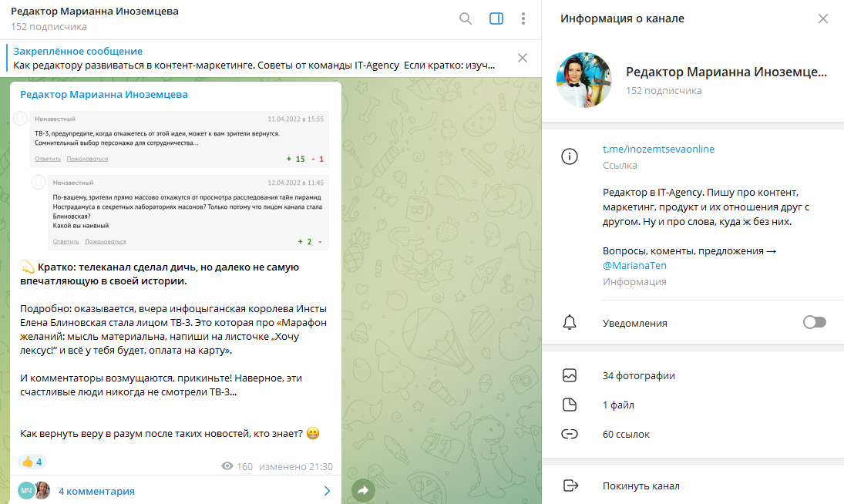Click the forward/share arrow on the post
Viewport: 844px width, 504px height.
tap(363, 489)
